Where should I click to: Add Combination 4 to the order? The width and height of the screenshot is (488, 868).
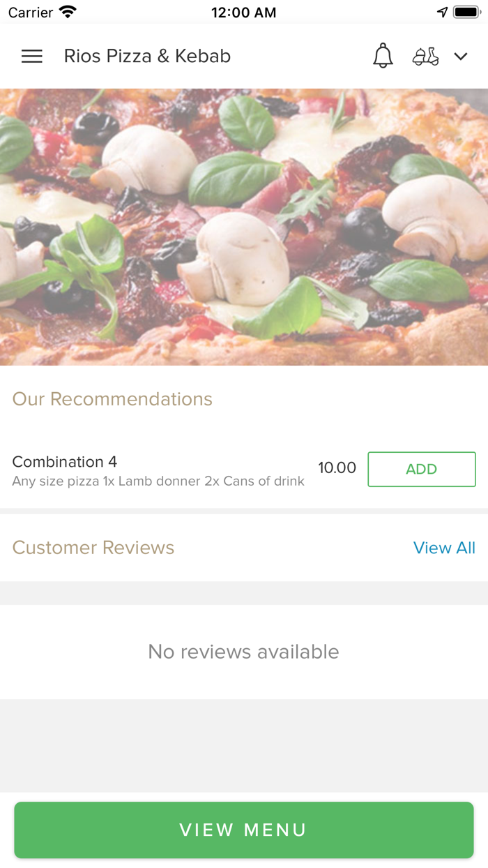point(421,469)
